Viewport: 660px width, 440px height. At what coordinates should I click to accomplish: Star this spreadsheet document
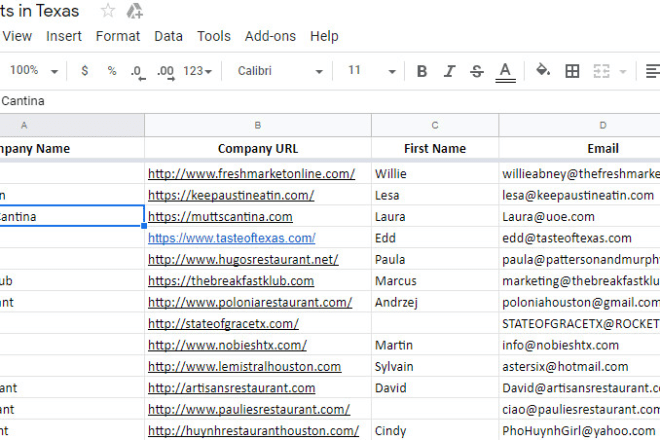pos(108,11)
